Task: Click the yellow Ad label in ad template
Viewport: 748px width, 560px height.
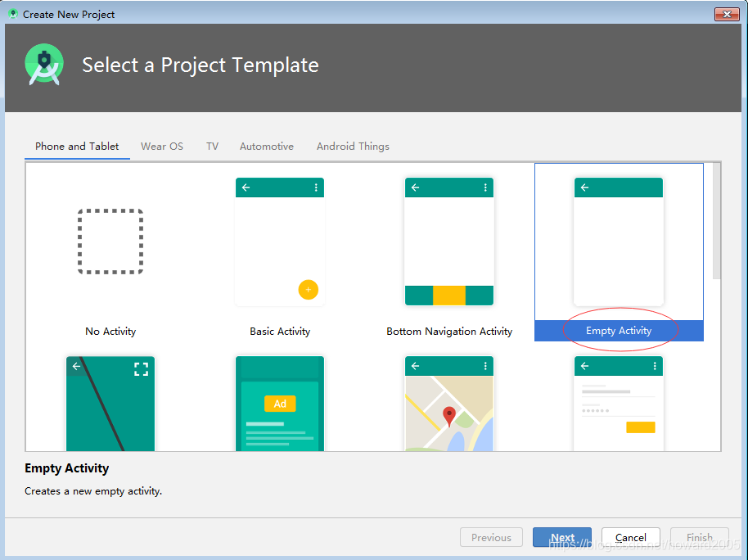Action: [280, 404]
